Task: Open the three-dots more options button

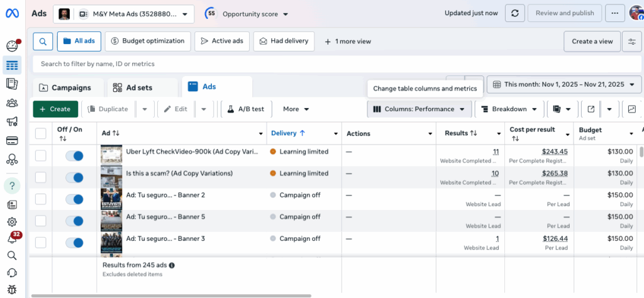Action: coord(615,13)
